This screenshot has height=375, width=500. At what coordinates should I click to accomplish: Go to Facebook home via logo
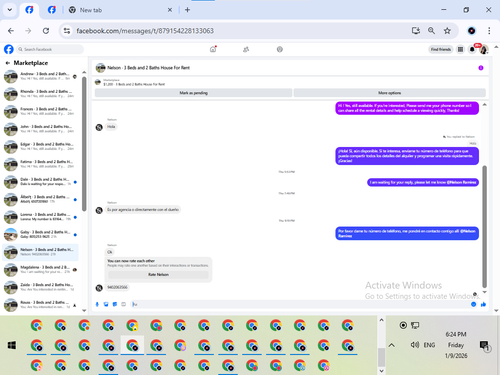coord(9,49)
